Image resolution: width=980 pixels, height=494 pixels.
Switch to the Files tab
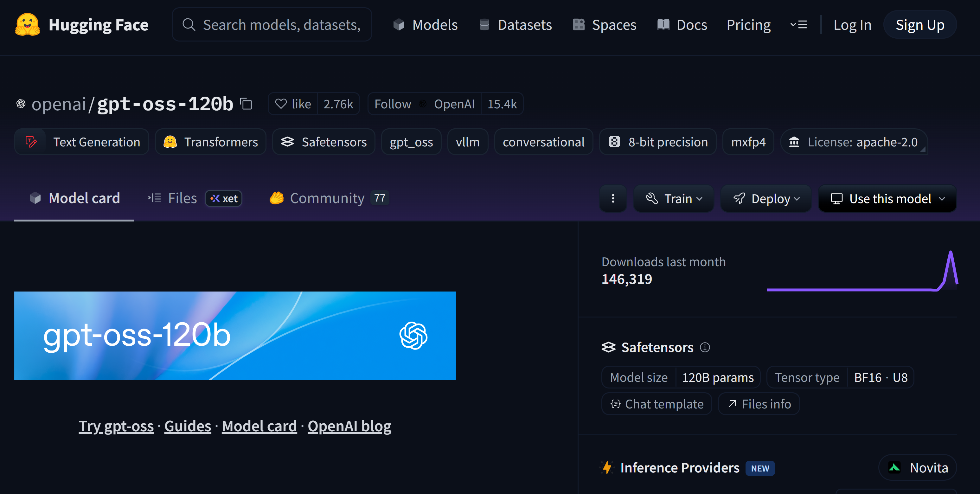coord(182,198)
